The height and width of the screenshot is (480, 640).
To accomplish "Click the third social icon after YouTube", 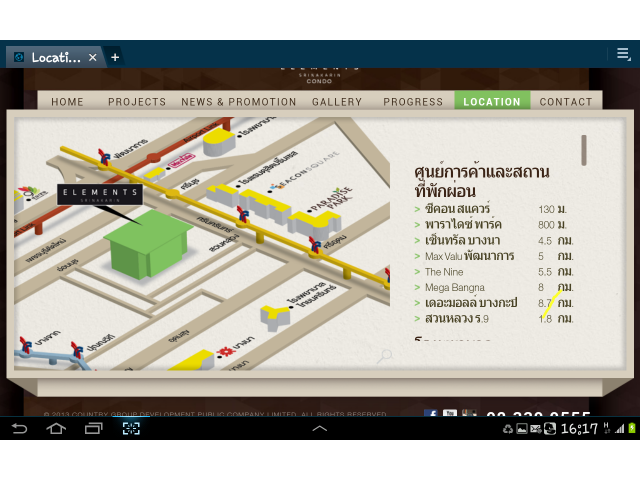I will pos(469,413).
